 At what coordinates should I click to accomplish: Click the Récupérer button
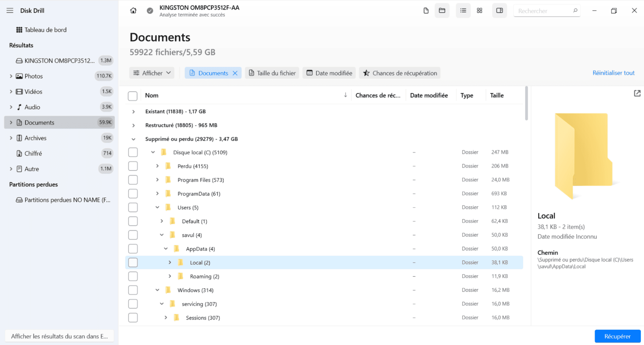point(617,336)
